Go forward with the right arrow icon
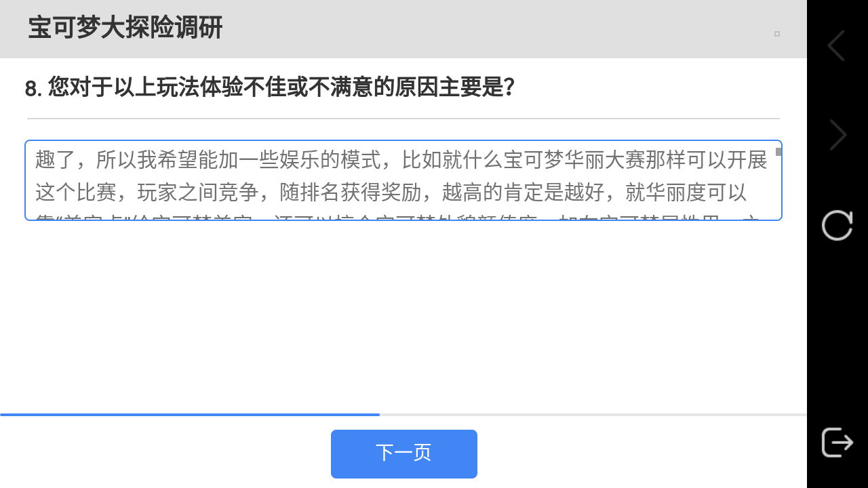868x488 pixels. pos(838,135)
